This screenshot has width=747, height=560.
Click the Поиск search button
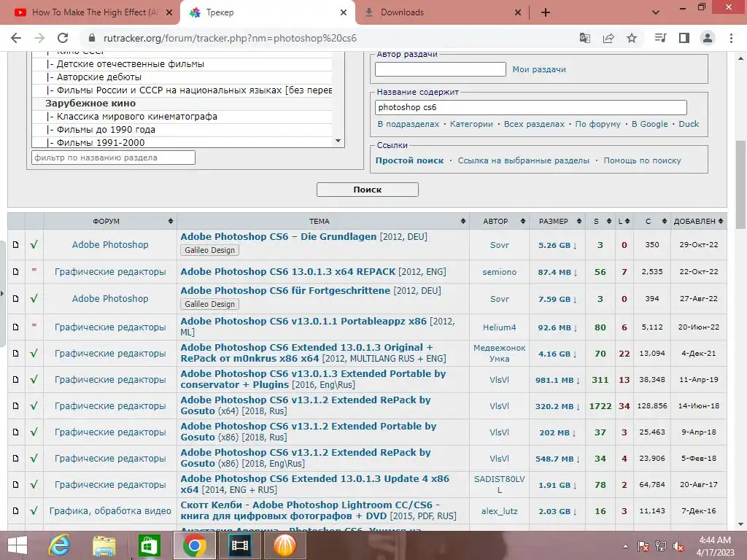368,190
